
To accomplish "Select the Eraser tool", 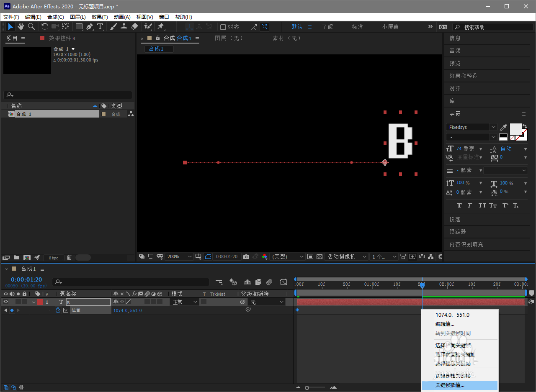I will coord(134,27).
